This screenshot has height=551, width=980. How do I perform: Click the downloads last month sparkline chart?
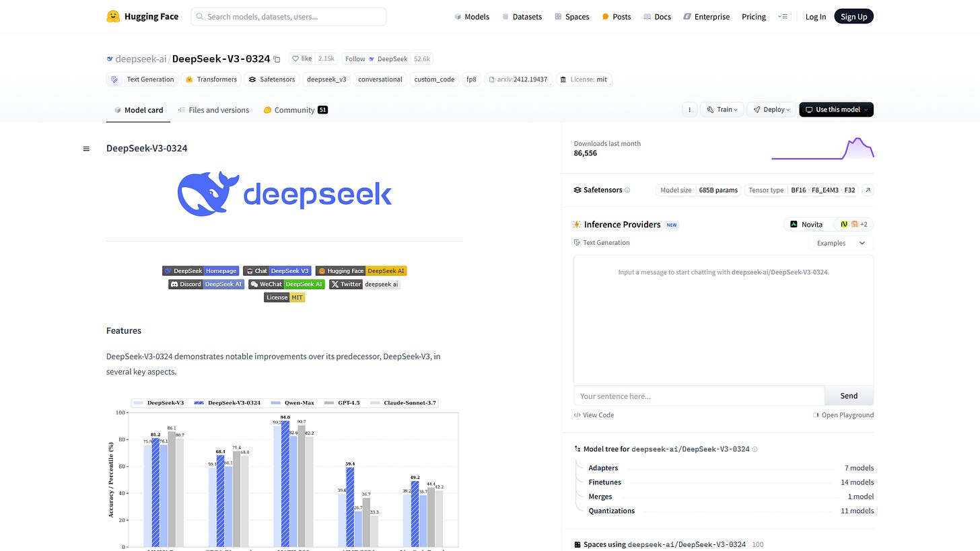(x=823, y=149)
